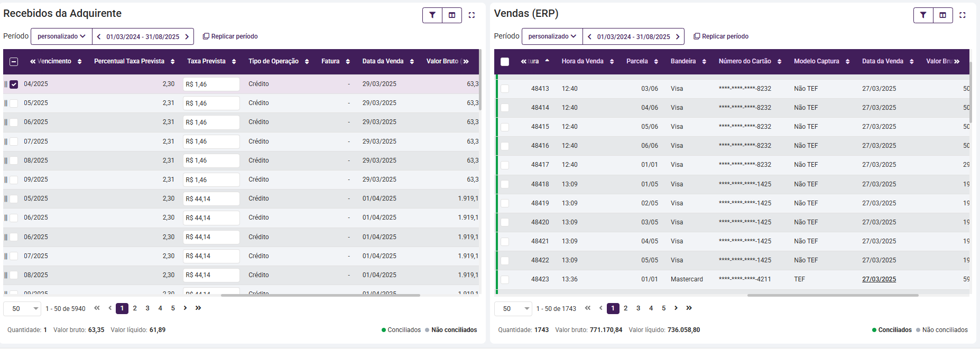Toggle select-all checkbox in Vendas table header
The height and width of the screenshot is (350, 980).
pyautogui.click(x=505, y=62)
